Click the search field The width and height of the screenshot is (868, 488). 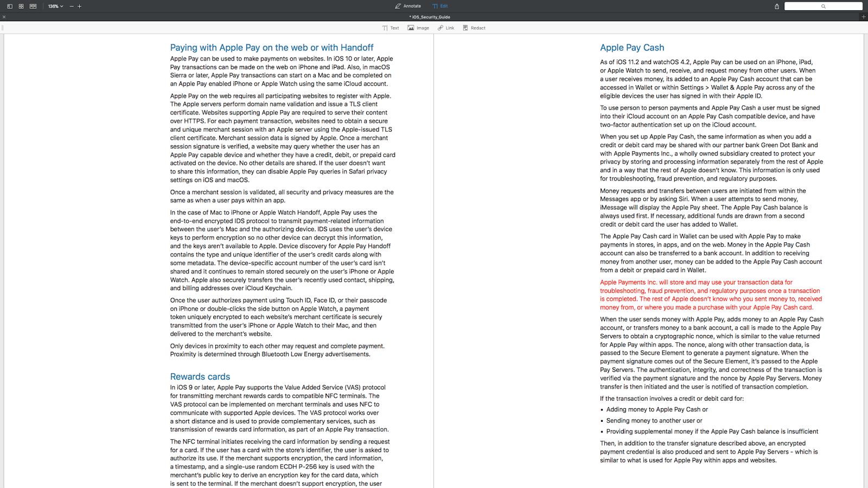coord(823,6)
